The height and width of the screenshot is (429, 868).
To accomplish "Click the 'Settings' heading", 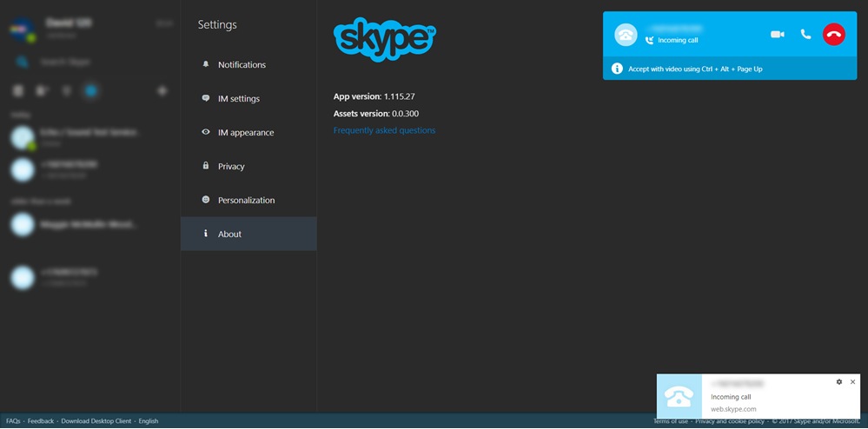I will click(x=217, y=25).
